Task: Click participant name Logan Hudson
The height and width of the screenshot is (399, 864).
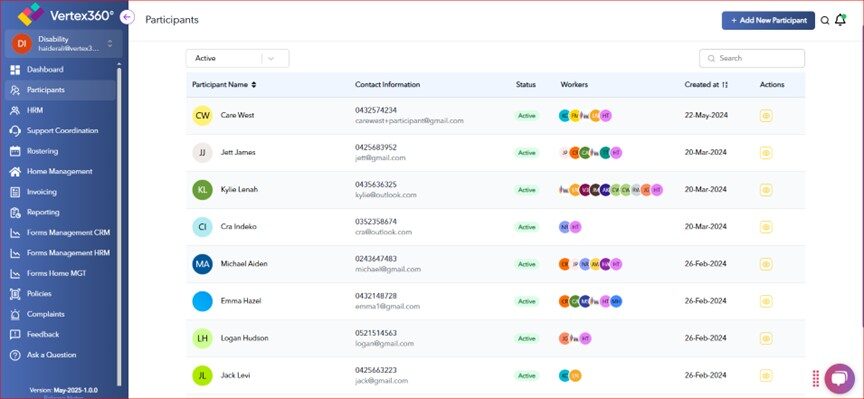Action: point(245,338)
